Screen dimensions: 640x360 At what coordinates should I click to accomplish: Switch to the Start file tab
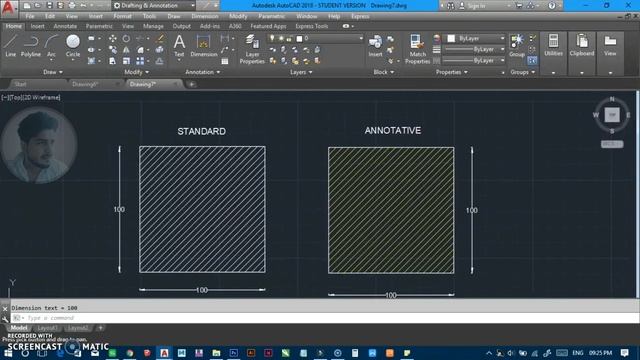pyautogui.click(x=20, y=84)
